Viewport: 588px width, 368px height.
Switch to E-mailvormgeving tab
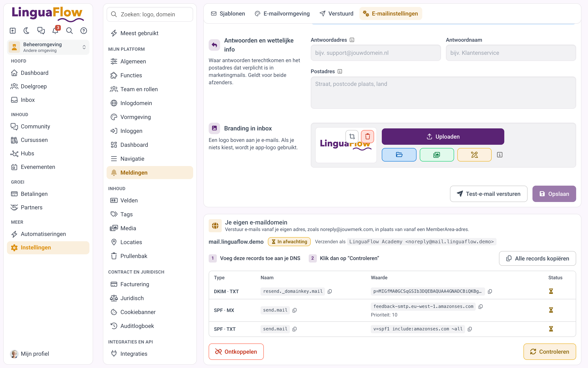282,14
